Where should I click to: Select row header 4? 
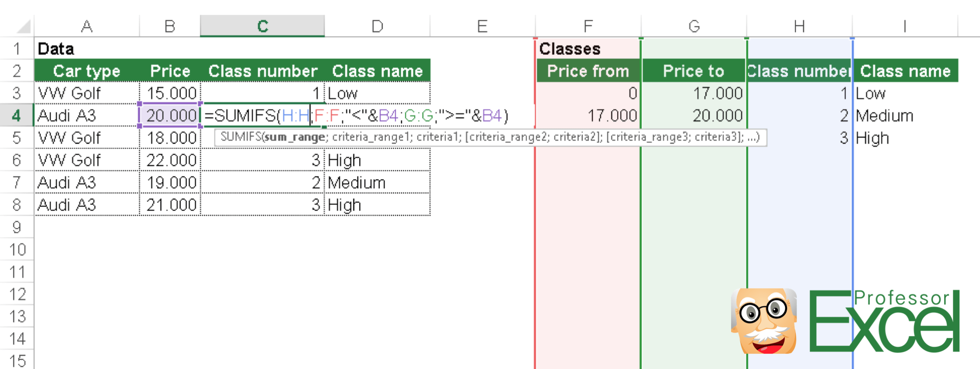(x=17, y=115)
